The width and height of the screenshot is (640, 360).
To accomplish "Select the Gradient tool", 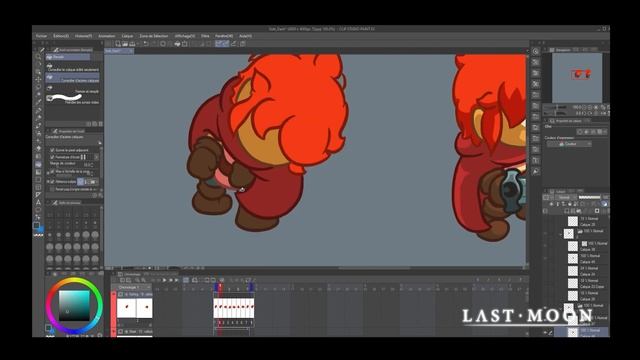I will coord(38,172).
